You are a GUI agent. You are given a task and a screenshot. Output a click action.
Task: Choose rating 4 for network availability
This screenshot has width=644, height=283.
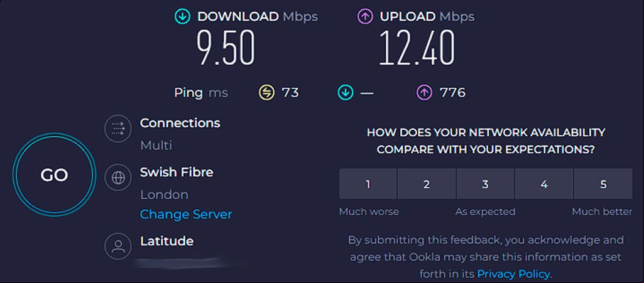pos(544,184)
